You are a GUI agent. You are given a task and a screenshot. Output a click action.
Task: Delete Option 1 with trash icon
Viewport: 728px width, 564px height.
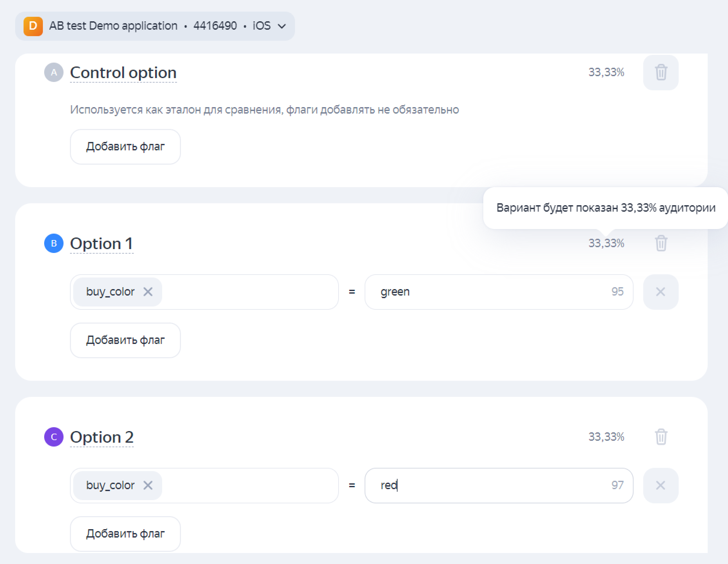tap(660, 243)
